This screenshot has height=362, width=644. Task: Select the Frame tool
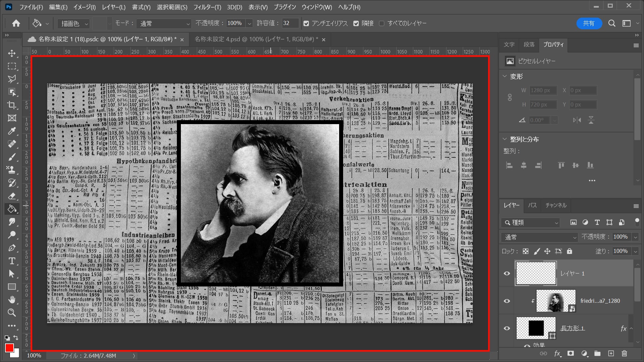12,118
